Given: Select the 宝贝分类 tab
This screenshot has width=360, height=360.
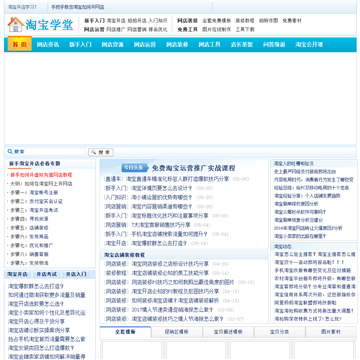Looking at the screenshot, I should (280, 332).
